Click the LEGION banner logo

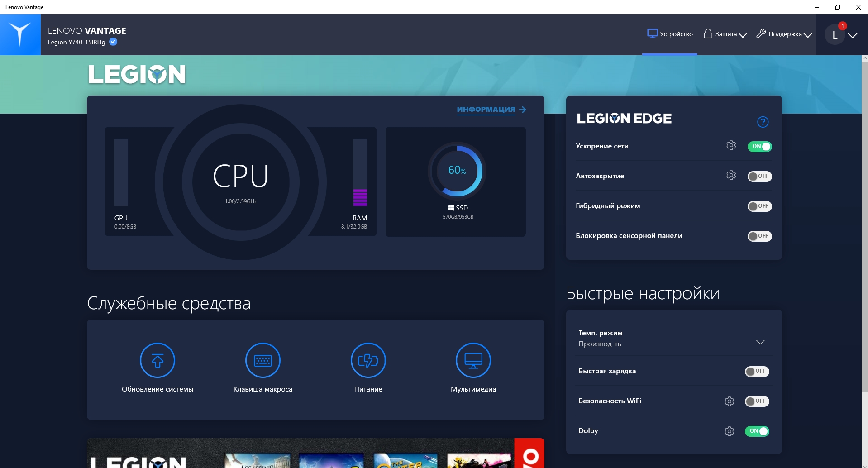click(137, 75)
